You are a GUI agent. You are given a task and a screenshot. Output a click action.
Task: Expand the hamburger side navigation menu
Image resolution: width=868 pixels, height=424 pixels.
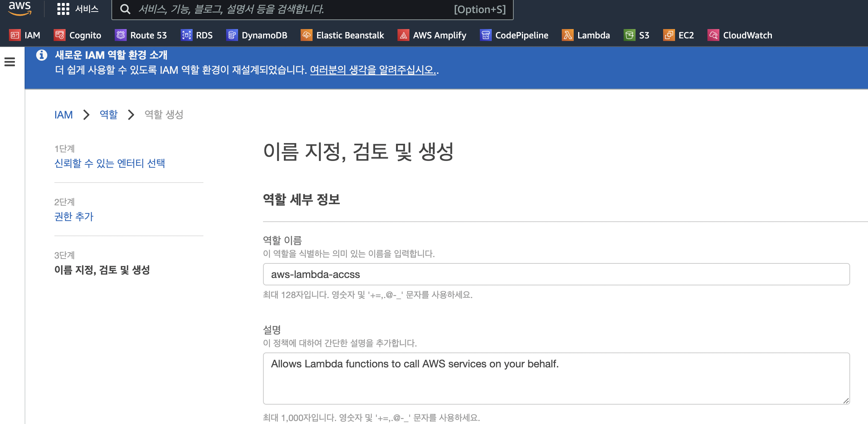point(10,62)
